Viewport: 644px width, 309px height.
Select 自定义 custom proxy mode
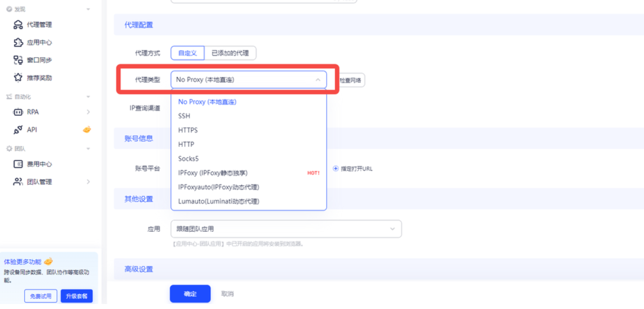[187, 53]
